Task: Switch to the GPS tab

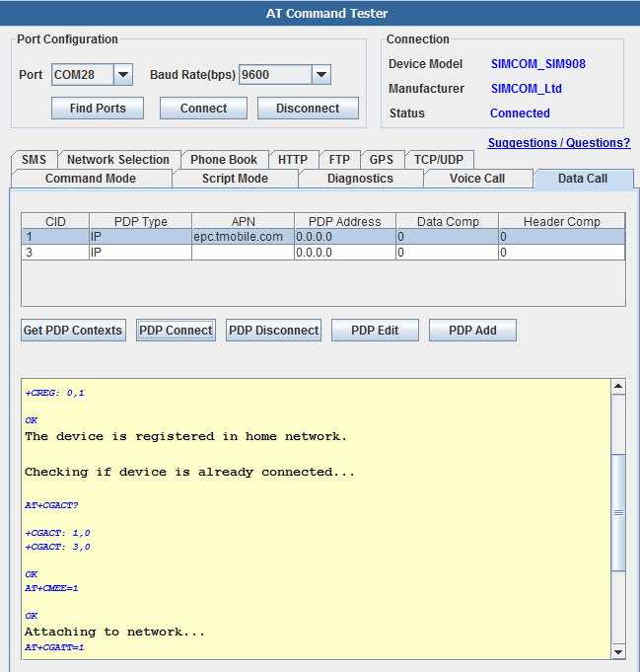Action: click(382, 160)
